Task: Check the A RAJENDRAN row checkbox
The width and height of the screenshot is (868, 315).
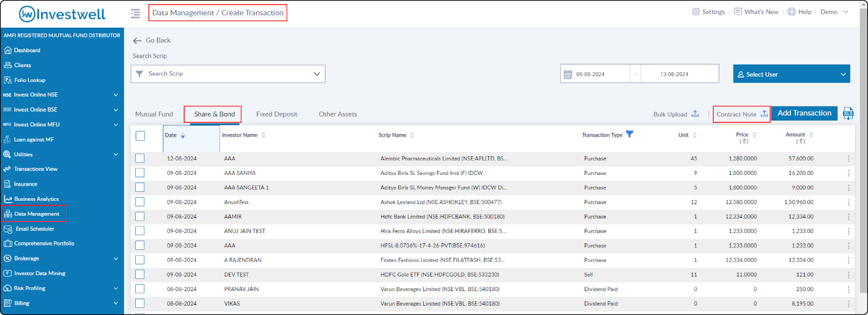Action: click(140, 260)
